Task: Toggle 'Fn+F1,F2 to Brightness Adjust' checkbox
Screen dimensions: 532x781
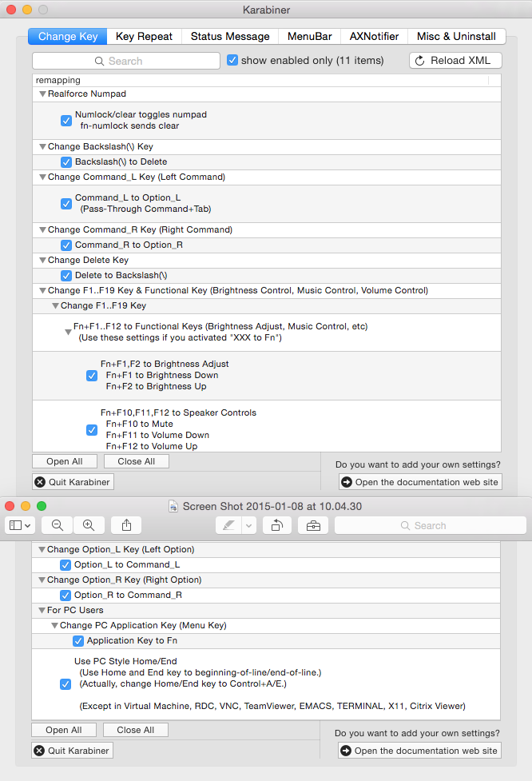Action: point(92,376)
